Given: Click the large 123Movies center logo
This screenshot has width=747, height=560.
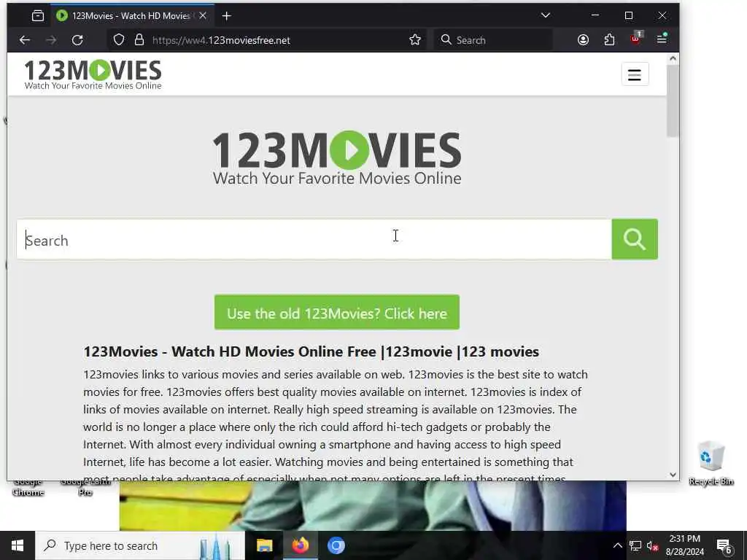Looking at the screenshot, I should tap(337, 157).
